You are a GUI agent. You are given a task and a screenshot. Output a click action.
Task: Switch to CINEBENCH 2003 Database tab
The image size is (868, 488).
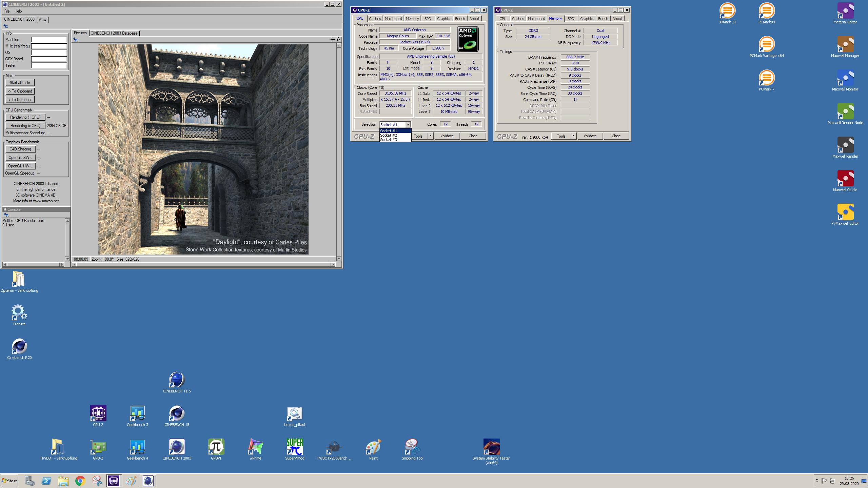point(114,33)
